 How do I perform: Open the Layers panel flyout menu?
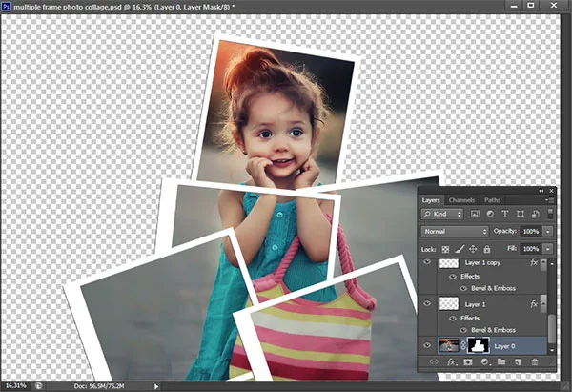[x=549, y=200]
